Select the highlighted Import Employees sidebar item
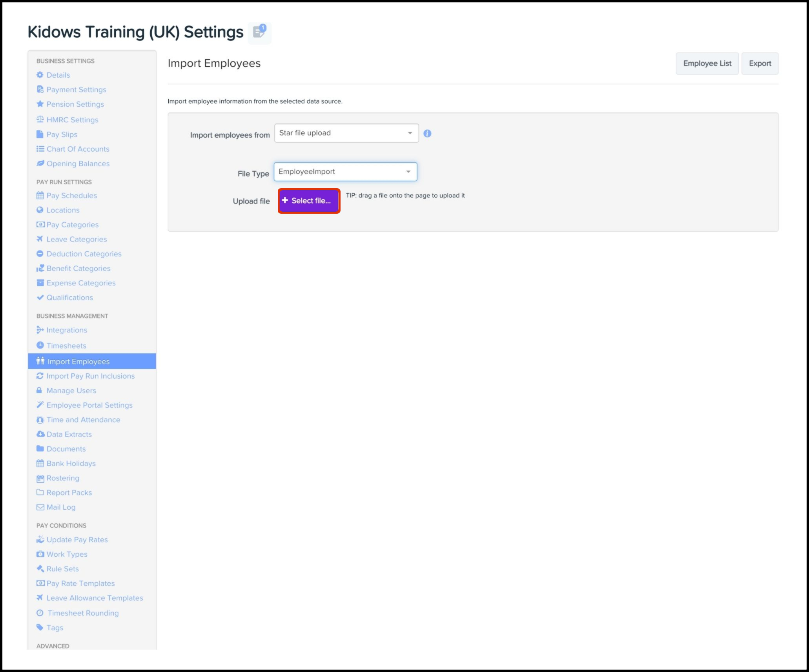Viewport: 809px width, 672px height. tap(78, 361)
